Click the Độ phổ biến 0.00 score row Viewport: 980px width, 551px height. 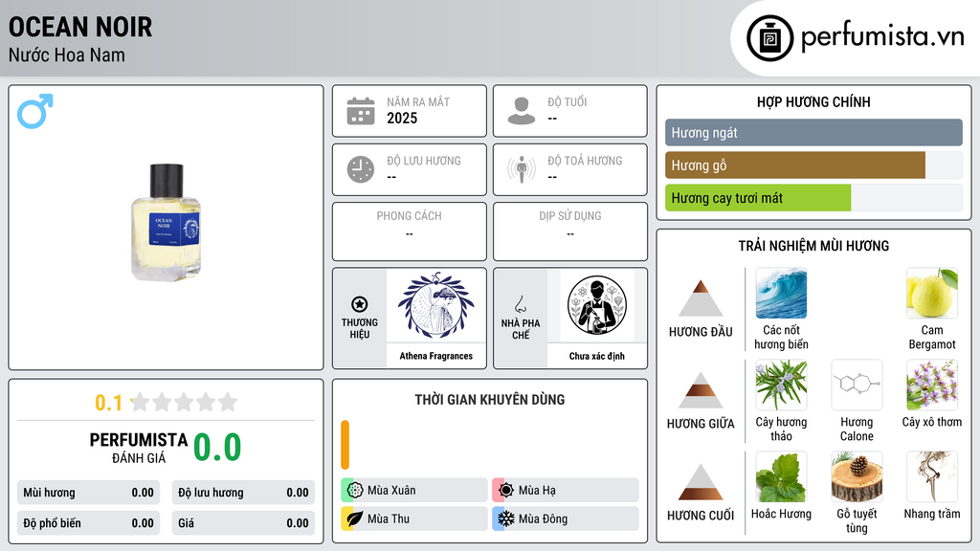pyautogui.click(x=89, y=523)
